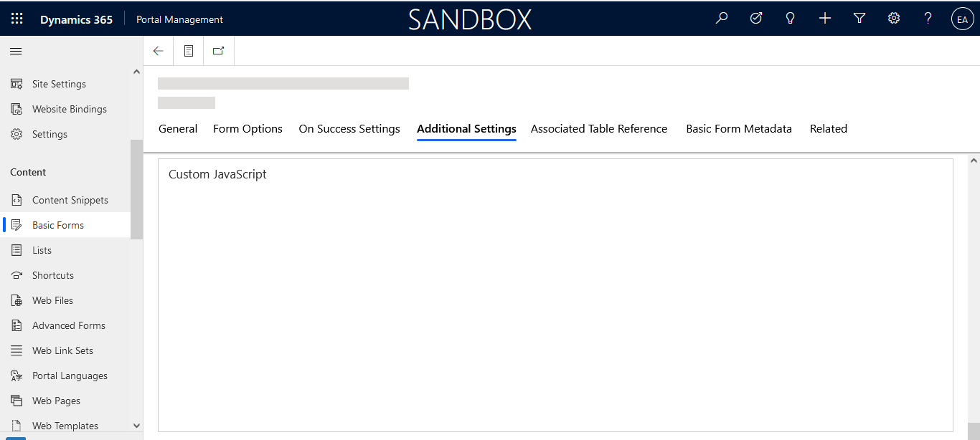The image size is (980, 440).
Task: Open the advanced find filter icon
Action: pos(859,19)
